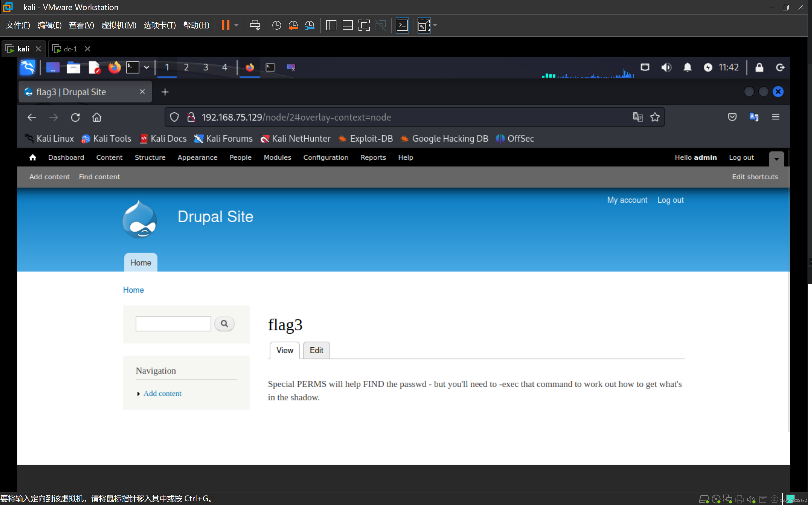Click the Firefox home icon
Screen dimensions: 812x505
pos(97,117)
